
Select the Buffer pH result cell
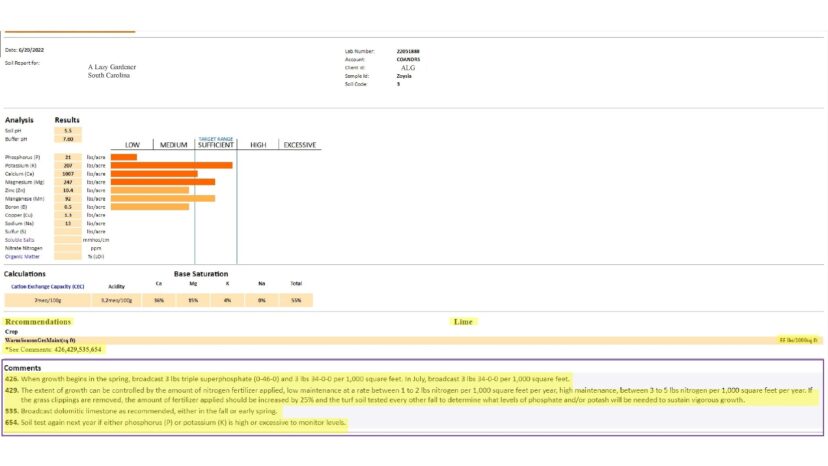tap(68, 139)
